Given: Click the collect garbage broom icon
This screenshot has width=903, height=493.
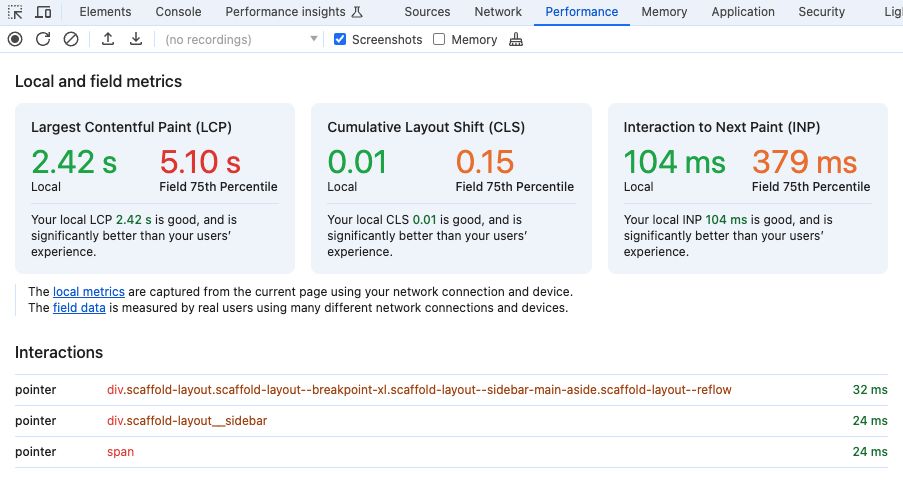Looking at the screenshot, I should [x=516, y=39].
